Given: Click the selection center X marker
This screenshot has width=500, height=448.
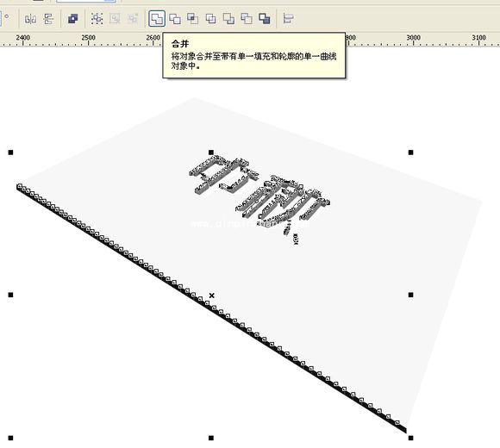Looking at the screenshot, I should click(x=212, y=296).
